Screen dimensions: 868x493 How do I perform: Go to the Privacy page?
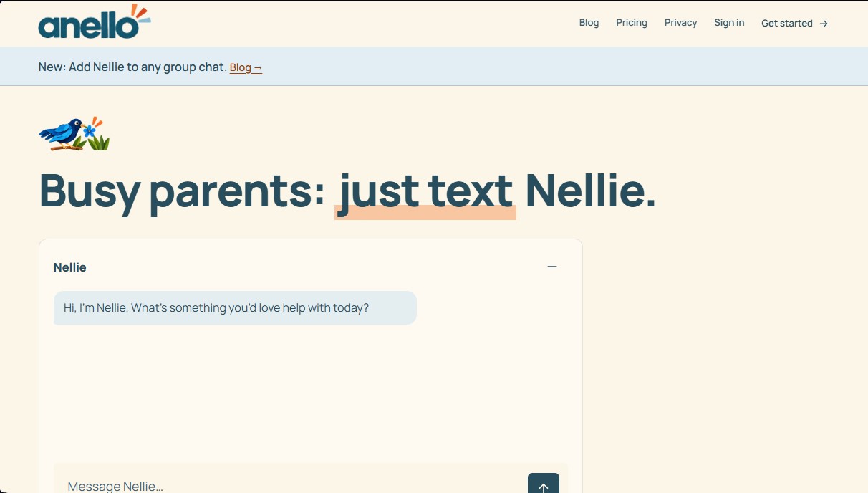click(680, 23)
